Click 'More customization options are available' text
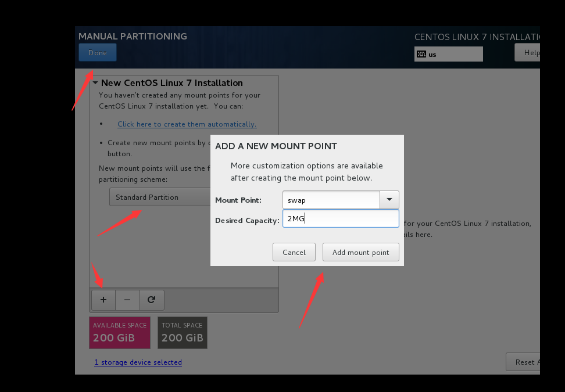The width and height of the screenshot is (565, 392). click(307, 166)
